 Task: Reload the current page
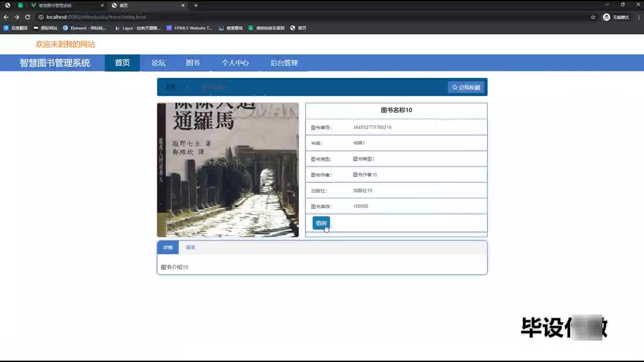28,17
